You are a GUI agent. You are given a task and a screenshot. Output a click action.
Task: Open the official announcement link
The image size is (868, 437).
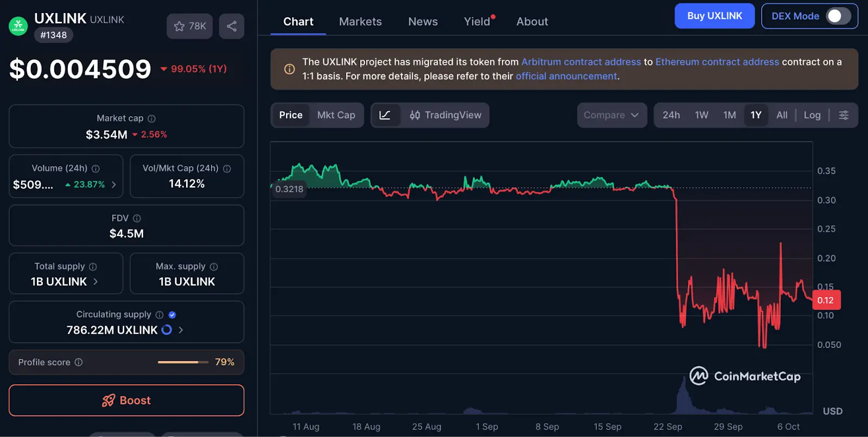[x=566, y=77]
